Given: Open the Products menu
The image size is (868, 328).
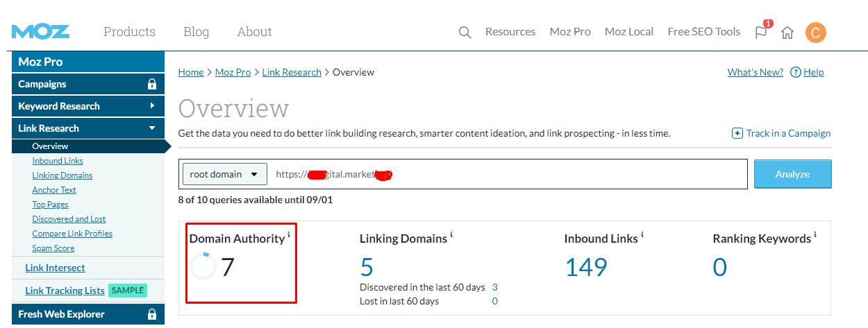Looking at the screenshot, I should click(129, 32).
